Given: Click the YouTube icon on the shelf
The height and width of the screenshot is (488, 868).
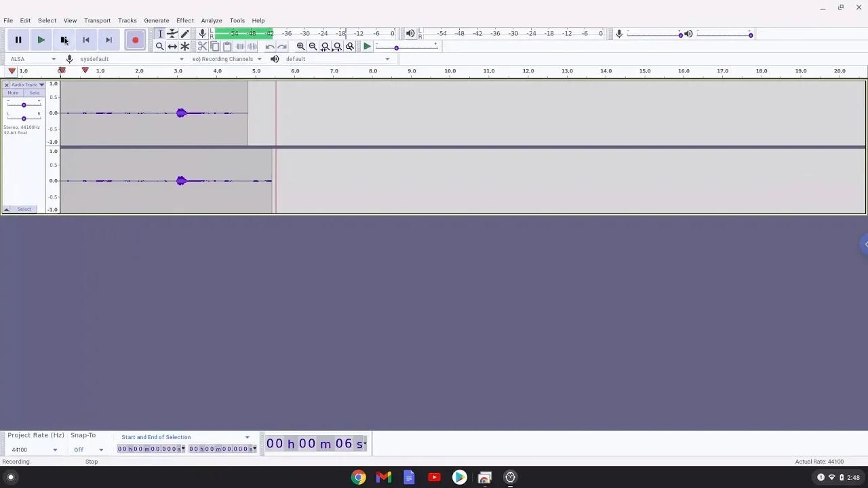Looking at the screenshot, I should [x=434, y=477].
